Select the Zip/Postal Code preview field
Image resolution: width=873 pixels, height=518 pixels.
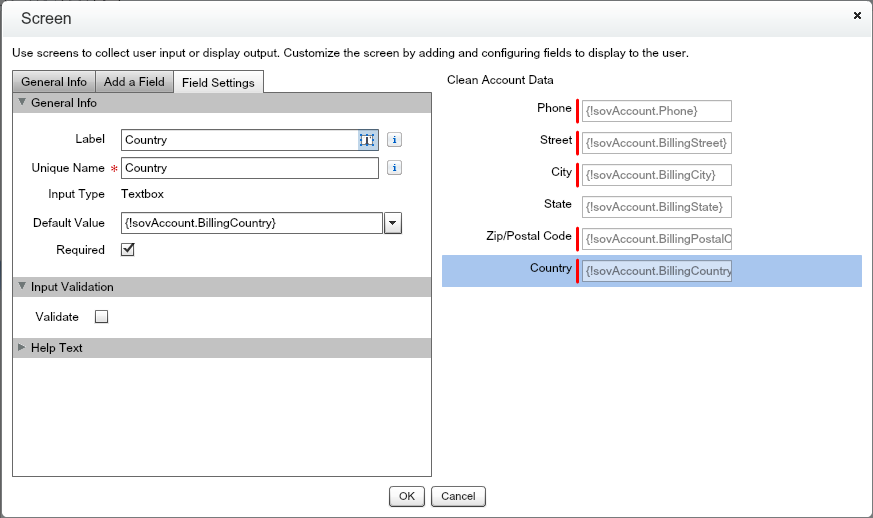(657, 239)
